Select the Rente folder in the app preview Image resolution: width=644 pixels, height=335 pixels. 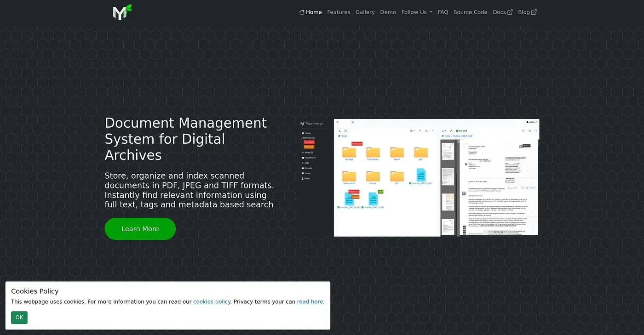tap(397, 153)
